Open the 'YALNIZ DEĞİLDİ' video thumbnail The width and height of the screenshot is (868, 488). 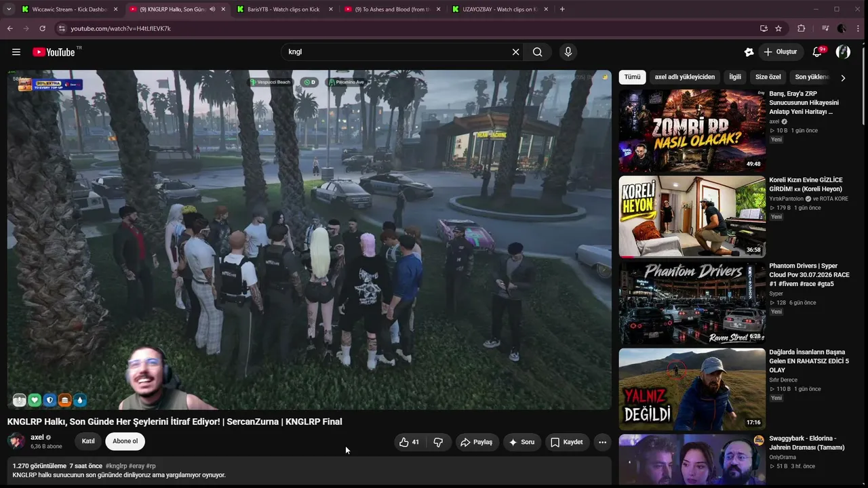(x=692, y=389)
